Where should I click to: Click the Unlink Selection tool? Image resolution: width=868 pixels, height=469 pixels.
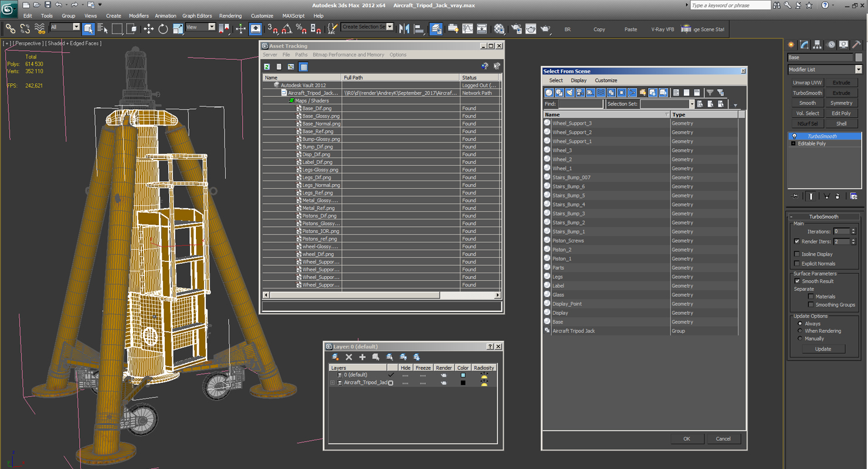pos(25,28)
